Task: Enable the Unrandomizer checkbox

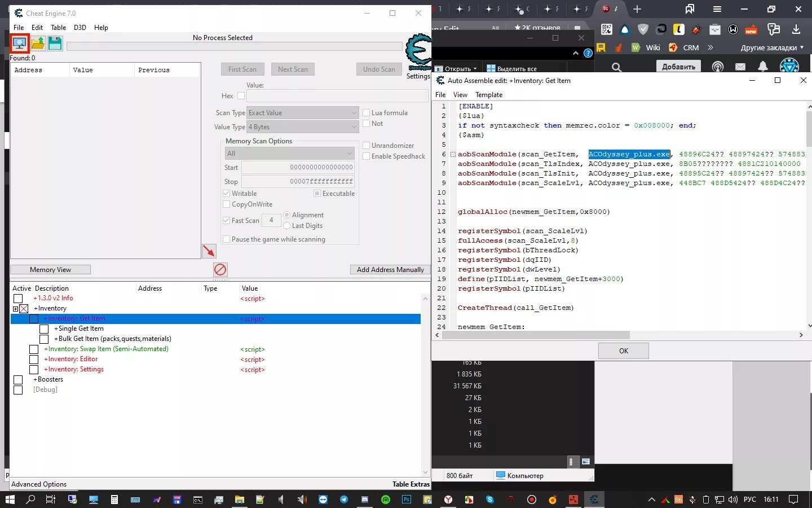Action: [x=367, y=146]
